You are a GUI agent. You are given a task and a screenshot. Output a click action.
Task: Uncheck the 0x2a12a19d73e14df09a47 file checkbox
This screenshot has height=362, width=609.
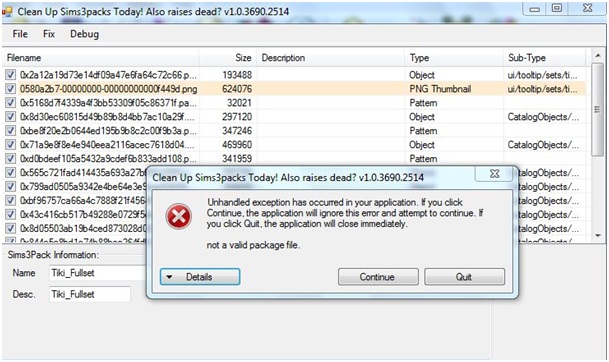pyautogui.click(x=10, y=75)
